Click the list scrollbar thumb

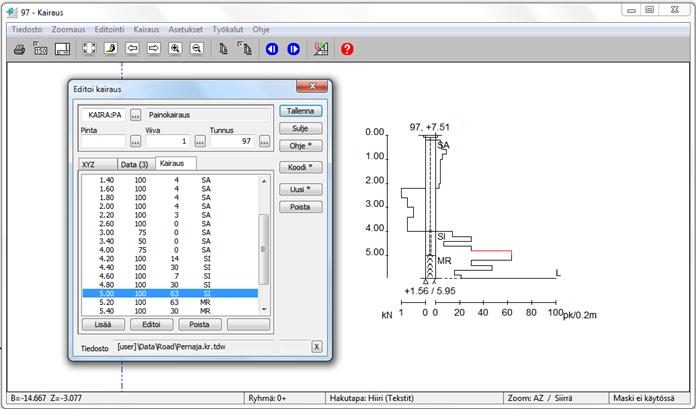pyautogui.click(x=264, y=249)
